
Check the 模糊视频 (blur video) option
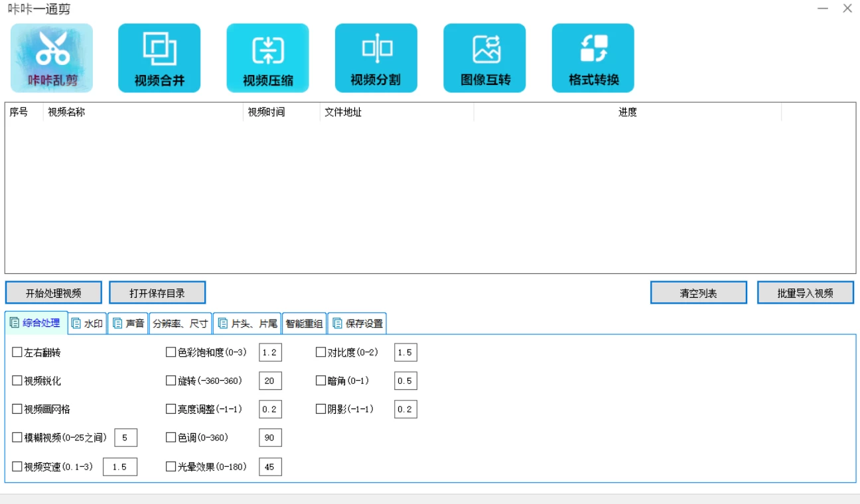[x=17, y=437]
